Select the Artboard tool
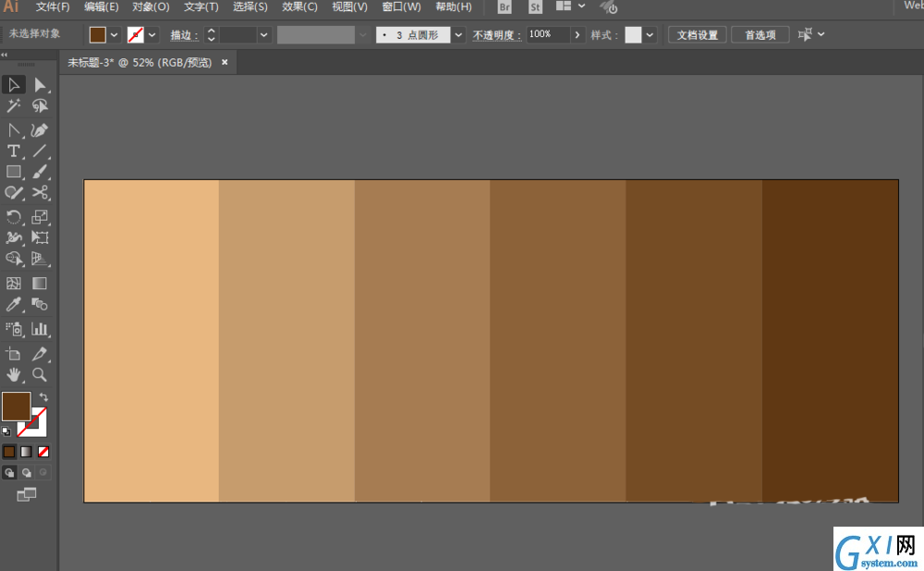Screen dimensions: 924x571 (x=14, y=354)
